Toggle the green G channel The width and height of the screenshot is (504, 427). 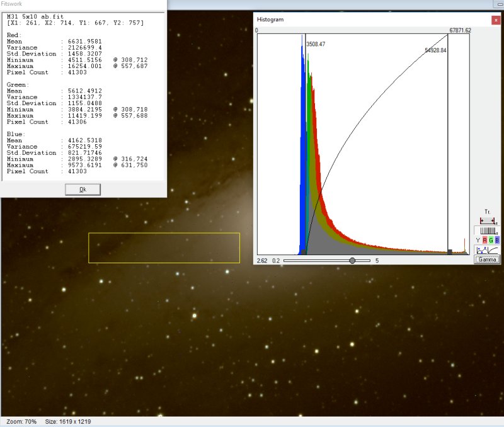[x=491, y=241]
